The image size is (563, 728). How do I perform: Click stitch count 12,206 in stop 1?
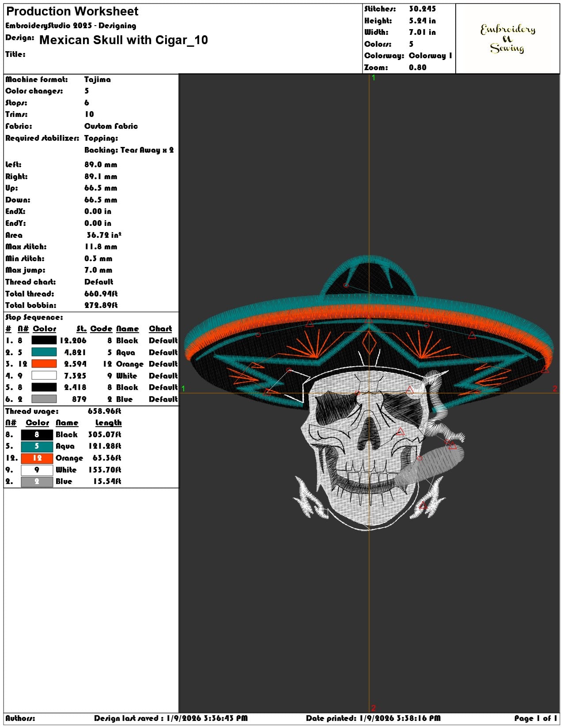pos(73,341)
